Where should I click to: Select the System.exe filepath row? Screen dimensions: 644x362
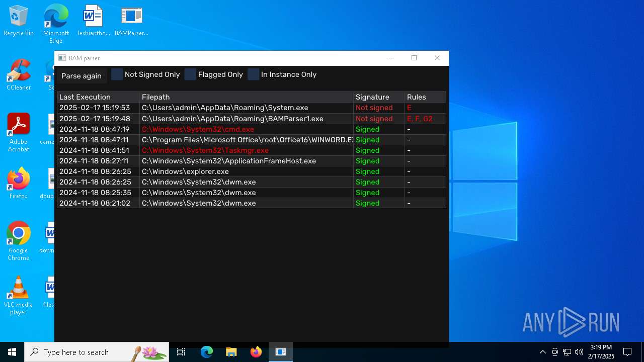point(247,108)
